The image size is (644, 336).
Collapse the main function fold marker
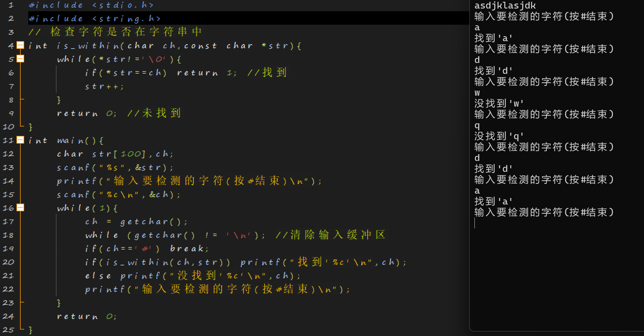20,140
